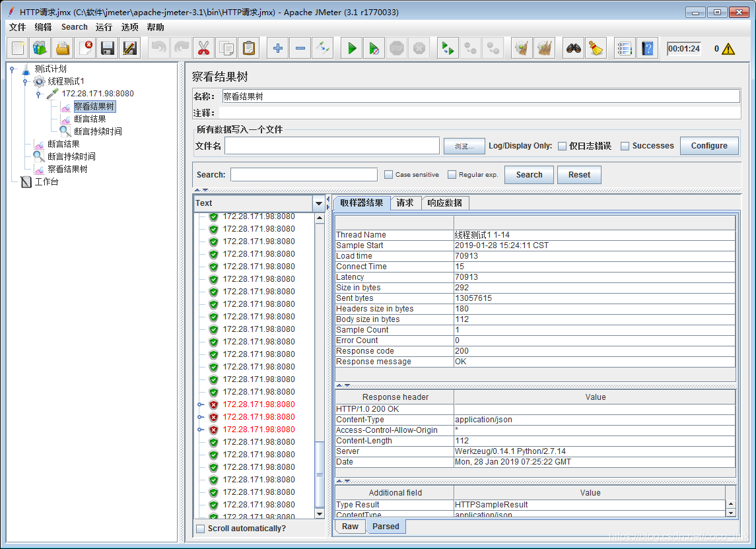
Task: Click the Clear All brooms icon
Action: point(544,48)
